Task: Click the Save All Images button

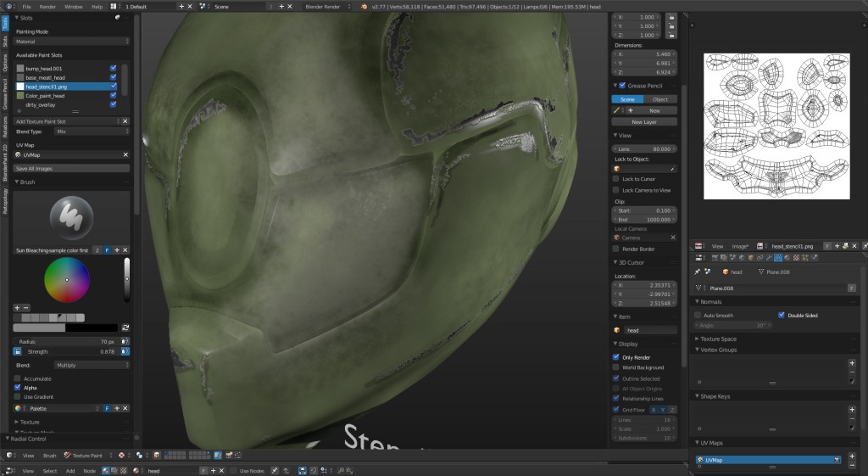Action: click(x=72, y=168)
